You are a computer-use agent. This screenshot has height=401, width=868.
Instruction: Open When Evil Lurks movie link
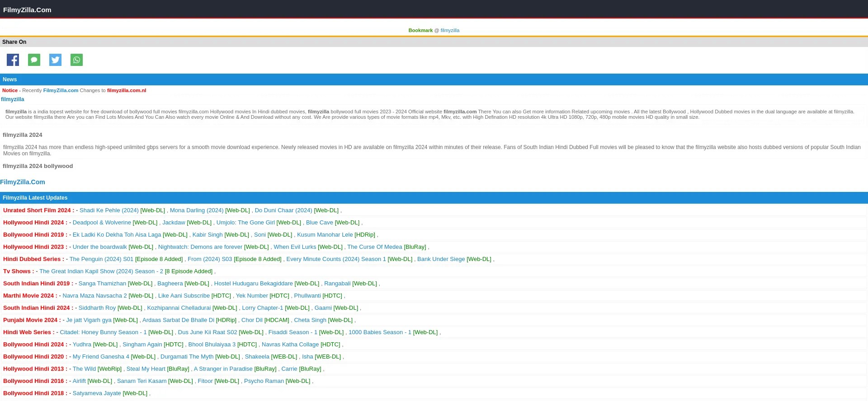tap(295, 247)
